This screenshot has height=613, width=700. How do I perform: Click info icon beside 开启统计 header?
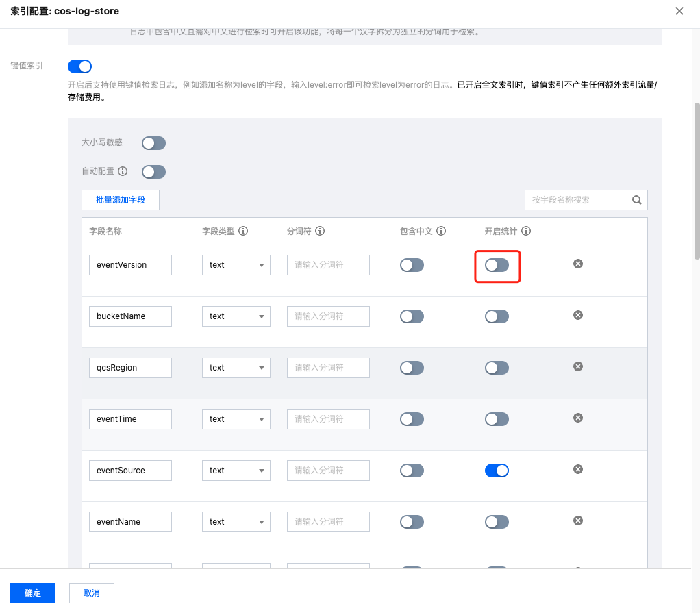point(526,232)
